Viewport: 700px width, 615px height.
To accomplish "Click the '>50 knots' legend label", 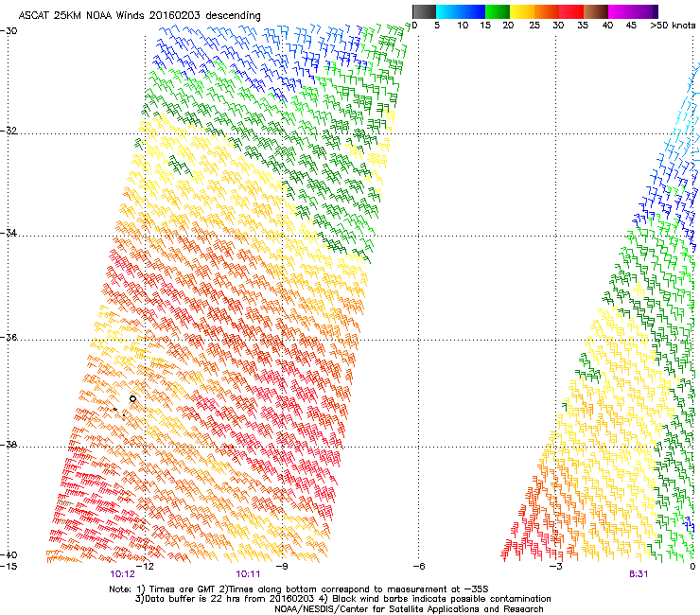I will click(x=673, y=26).
